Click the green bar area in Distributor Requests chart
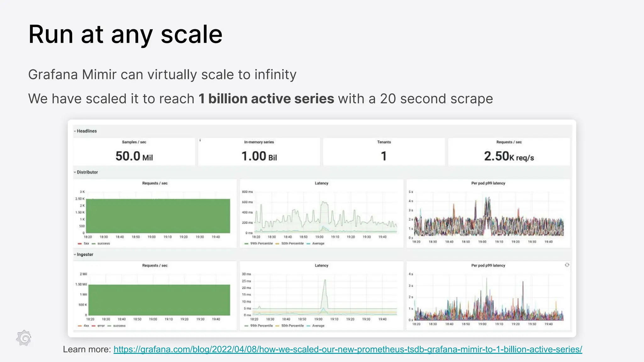This screenshot has width=644, height=362. pyautogui.click(x=158, y=216)
